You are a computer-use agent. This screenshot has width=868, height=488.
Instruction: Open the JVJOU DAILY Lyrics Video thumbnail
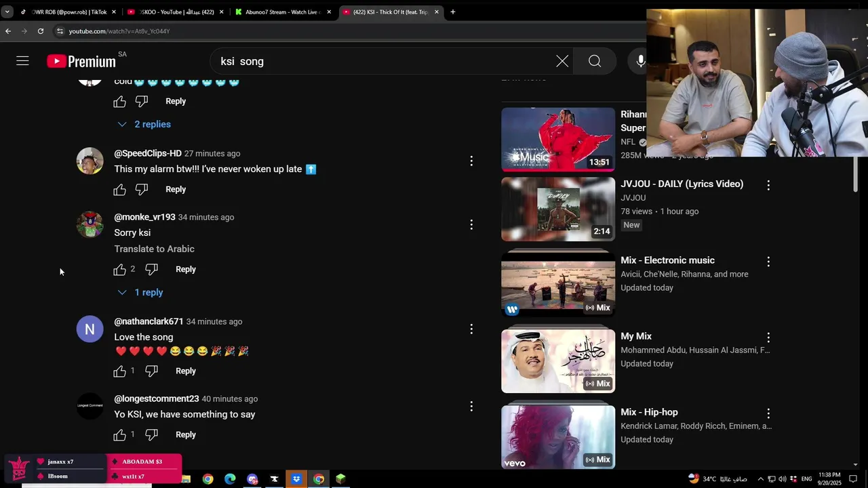558,209
